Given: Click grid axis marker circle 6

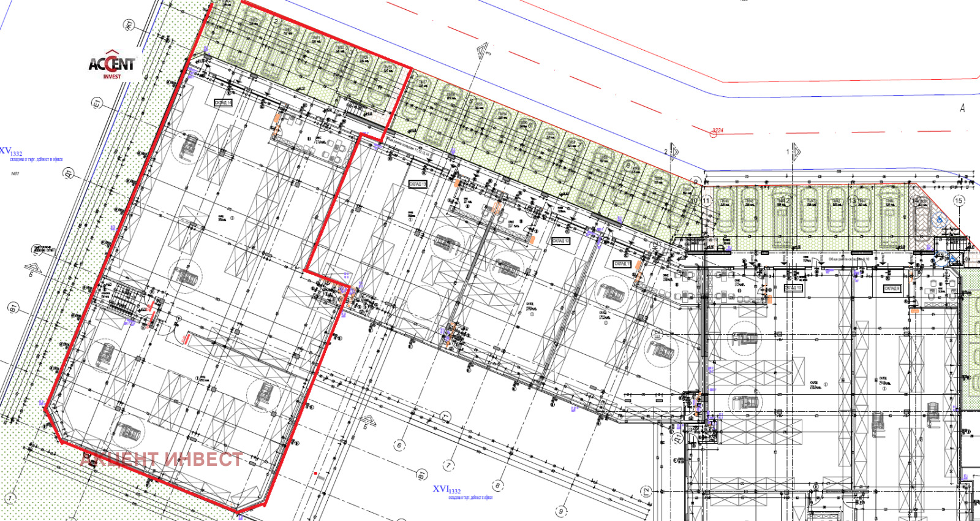Looking at the screenshot, I should [x=400, y=445].
